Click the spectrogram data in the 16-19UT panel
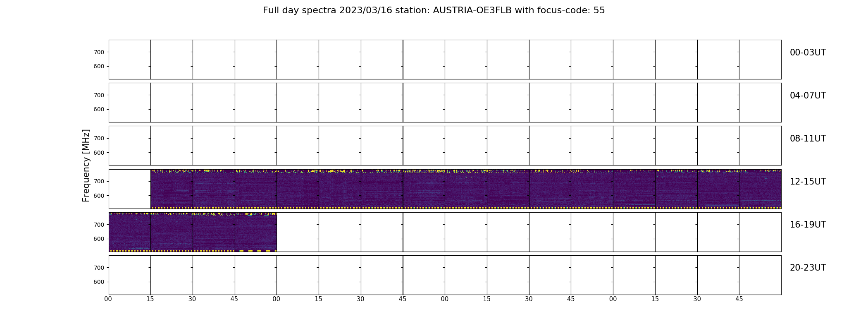The width and height of the screenshot is (868, 331). tap(193, 232)
